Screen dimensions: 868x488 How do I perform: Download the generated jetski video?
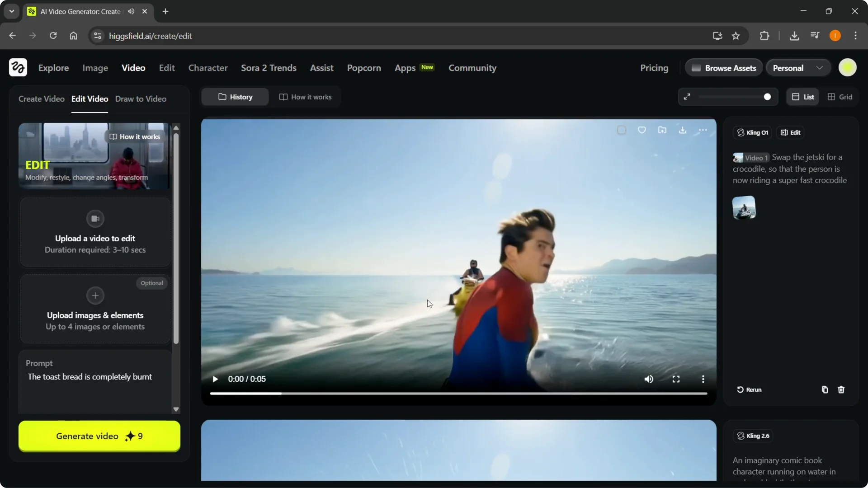[x=683, y=130]
